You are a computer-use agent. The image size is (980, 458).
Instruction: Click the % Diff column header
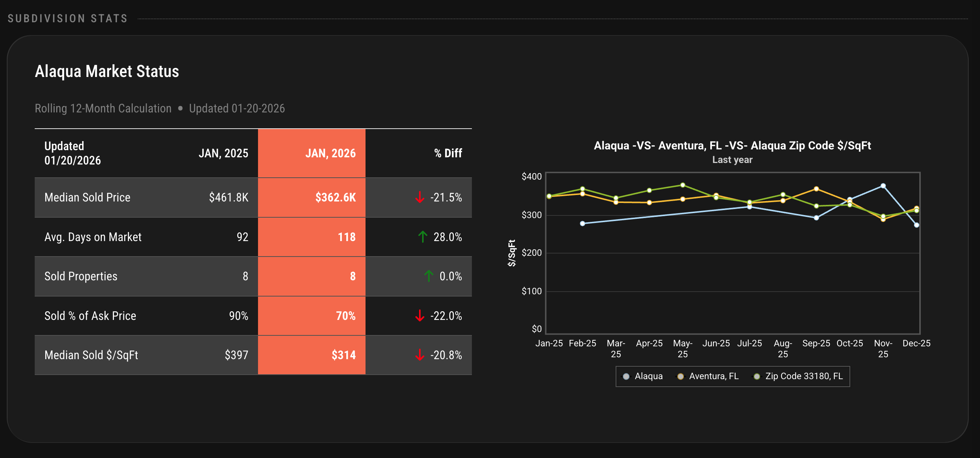(x=448, y=153)
